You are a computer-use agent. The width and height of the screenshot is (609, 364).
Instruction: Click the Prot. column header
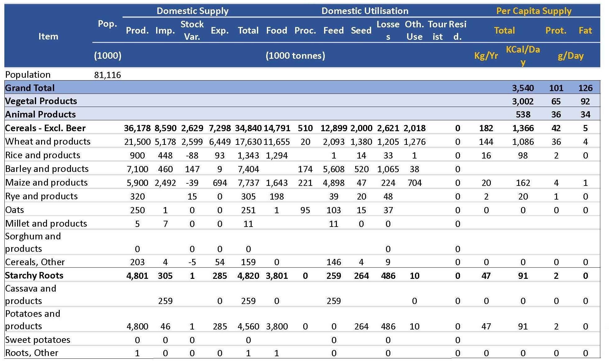556,30
